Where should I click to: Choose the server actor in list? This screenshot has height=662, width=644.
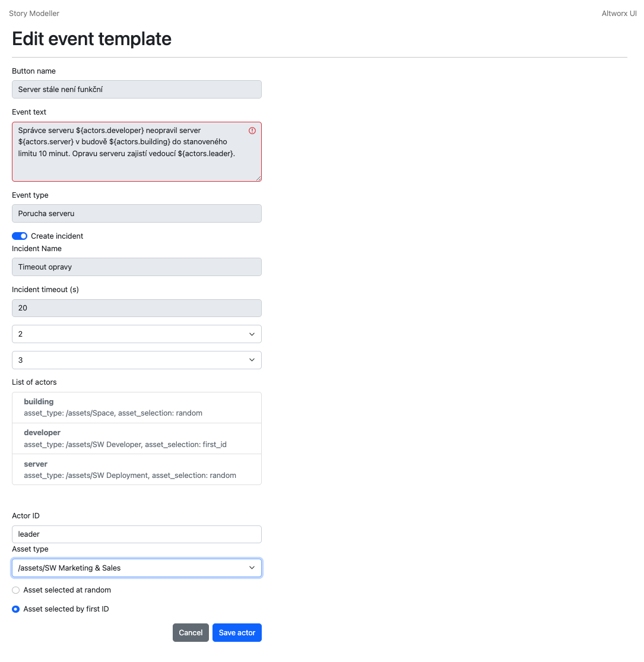tap(137, 470)
